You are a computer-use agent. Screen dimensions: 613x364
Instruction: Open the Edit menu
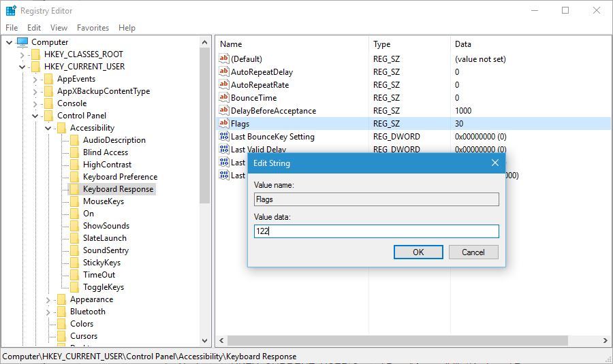(x=34, y=28)
